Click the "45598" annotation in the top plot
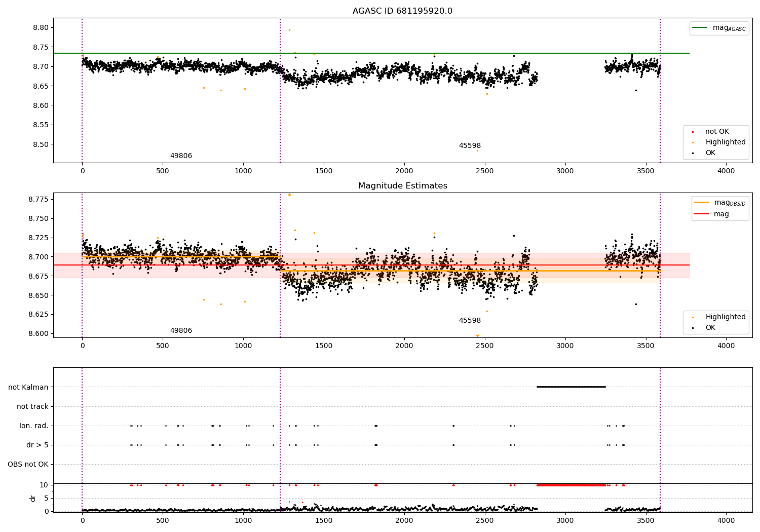This screenshot has width=760, height=532. click(470, 146)
